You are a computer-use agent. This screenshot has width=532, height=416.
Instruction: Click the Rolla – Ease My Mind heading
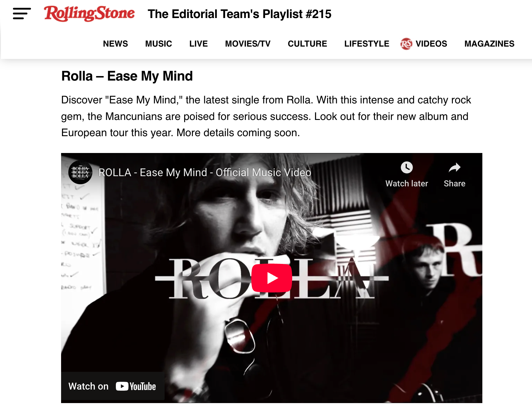point(127,76)
